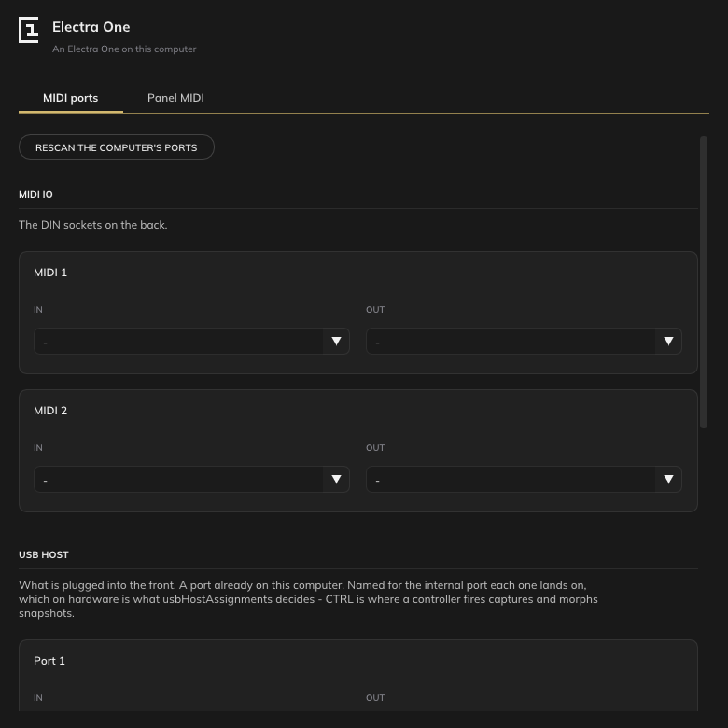The height and width of the screenshot is (728, 728).
Task: Click the MIDI 1 OUT dropdown arrow
Action: 668,342
